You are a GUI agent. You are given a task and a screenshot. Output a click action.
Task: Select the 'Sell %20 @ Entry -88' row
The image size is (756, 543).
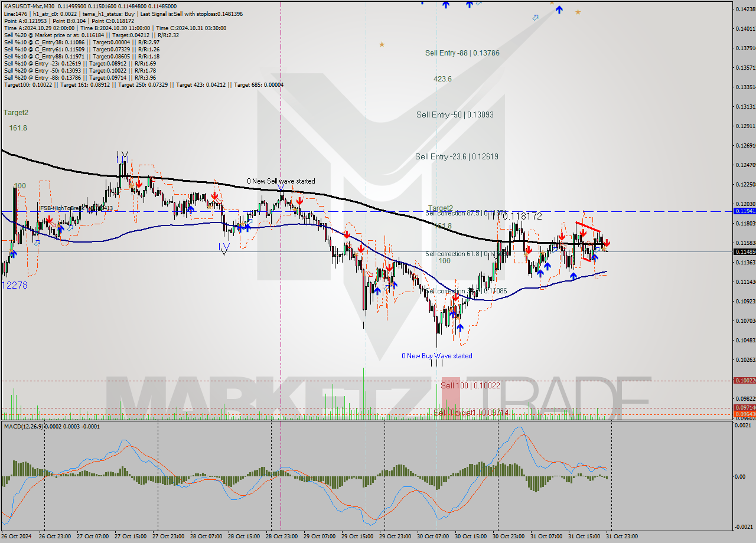click(x=80, y=77)
